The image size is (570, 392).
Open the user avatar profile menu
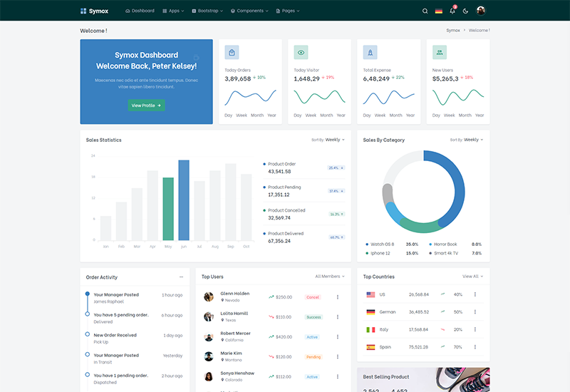[481, 11]
